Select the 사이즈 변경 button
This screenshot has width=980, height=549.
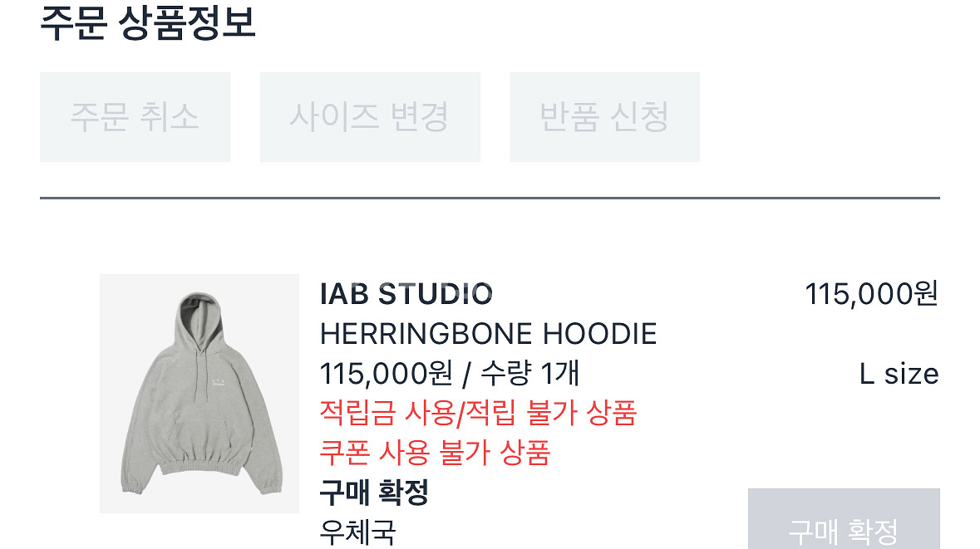coord(370,117)
